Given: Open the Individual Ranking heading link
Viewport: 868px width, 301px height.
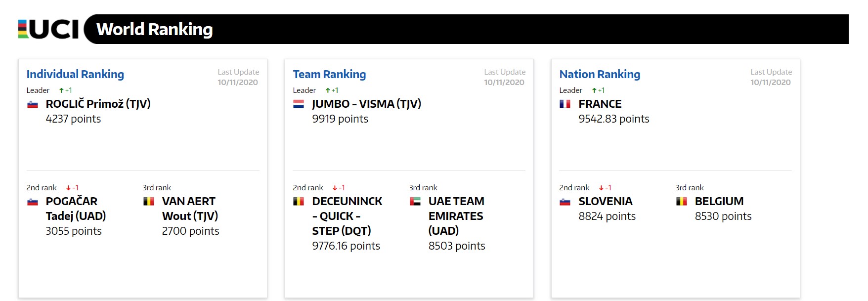Looking at the screenshot, I should click(75, 74).
